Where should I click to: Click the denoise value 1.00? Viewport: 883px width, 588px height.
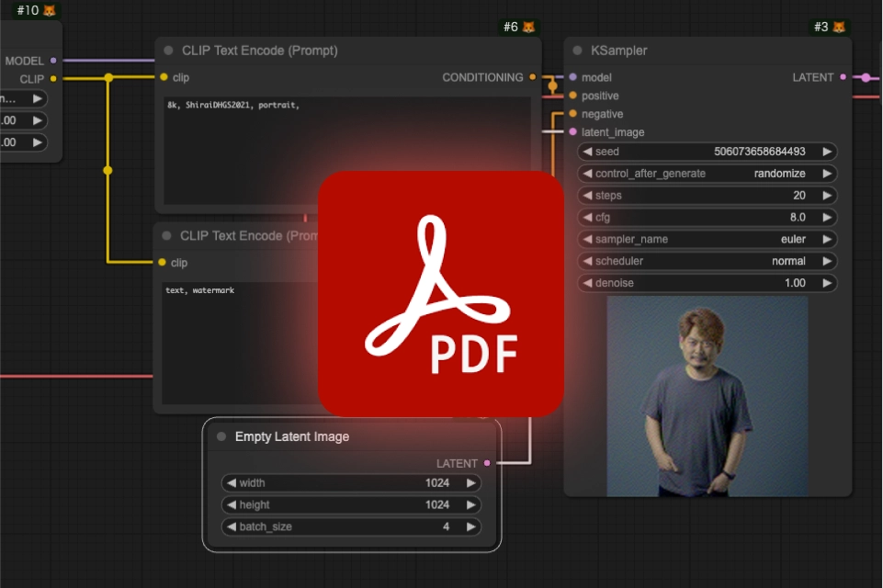(x=795, y=283)
